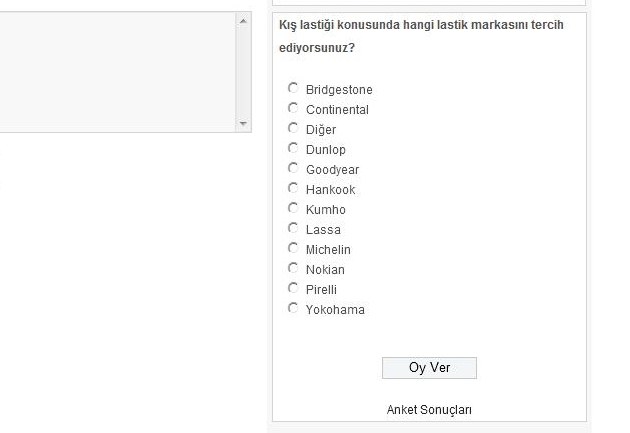
Task: Select the Pirelli option
Action: point(293,288)
